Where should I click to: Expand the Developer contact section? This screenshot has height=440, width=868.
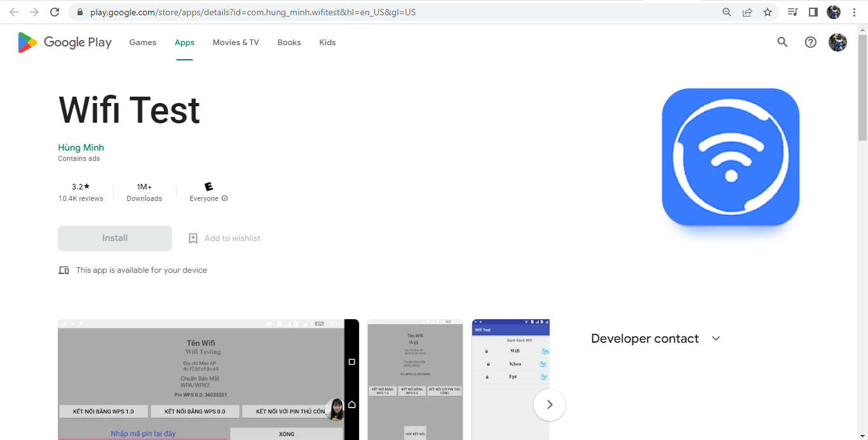pyautogui.click(x=716, y=338)
